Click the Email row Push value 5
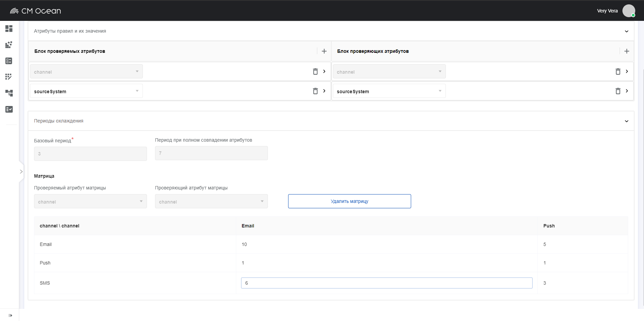 (x=545, y=244)
